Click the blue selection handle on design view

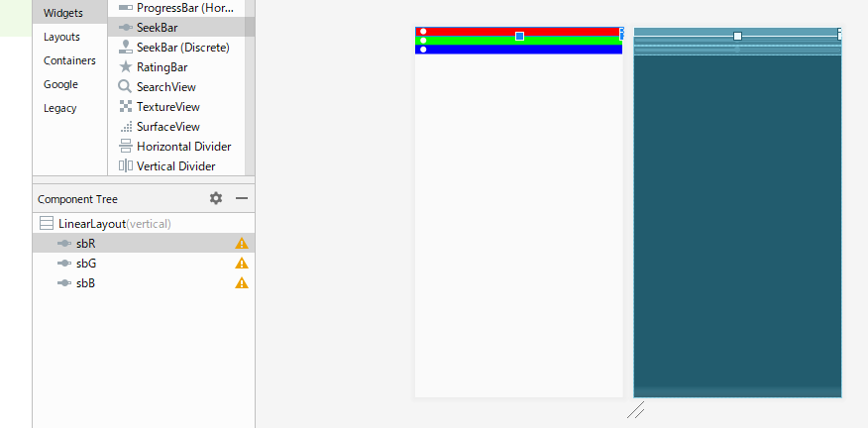(520, 36)
